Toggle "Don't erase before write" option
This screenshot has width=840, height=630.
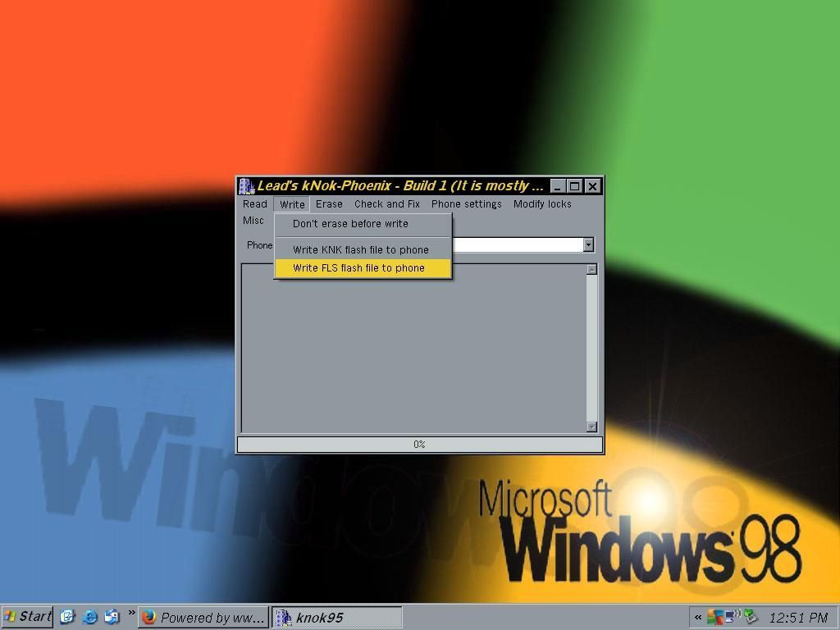pos(350,223)
